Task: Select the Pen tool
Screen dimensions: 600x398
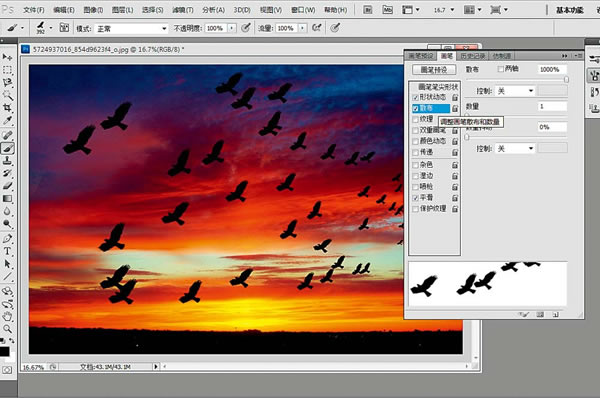Action: [x=7, y=239]
